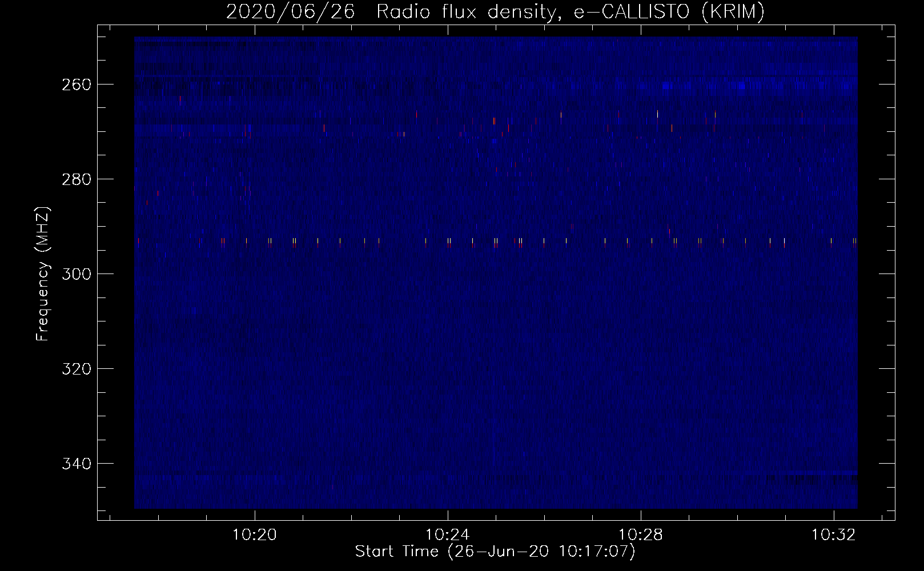Click the 320 frequency tick label
Viewport: 924px width, 571px height.
click(77, 369)
